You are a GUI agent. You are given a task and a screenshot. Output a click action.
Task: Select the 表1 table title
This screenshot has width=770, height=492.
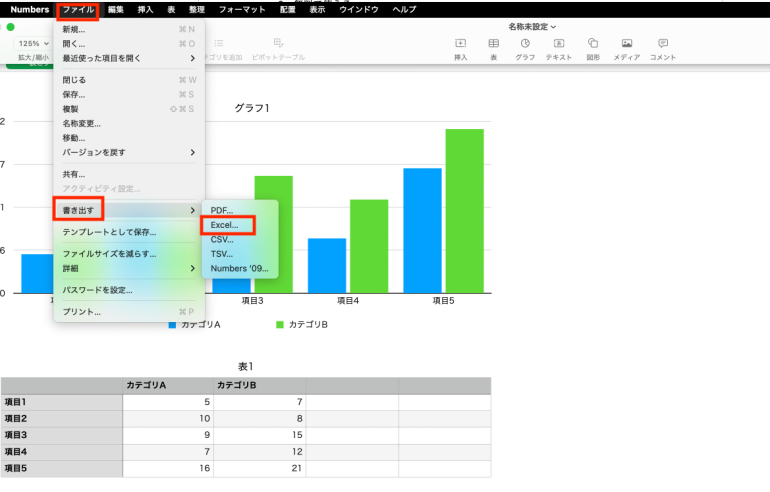[x=246, y=366]
